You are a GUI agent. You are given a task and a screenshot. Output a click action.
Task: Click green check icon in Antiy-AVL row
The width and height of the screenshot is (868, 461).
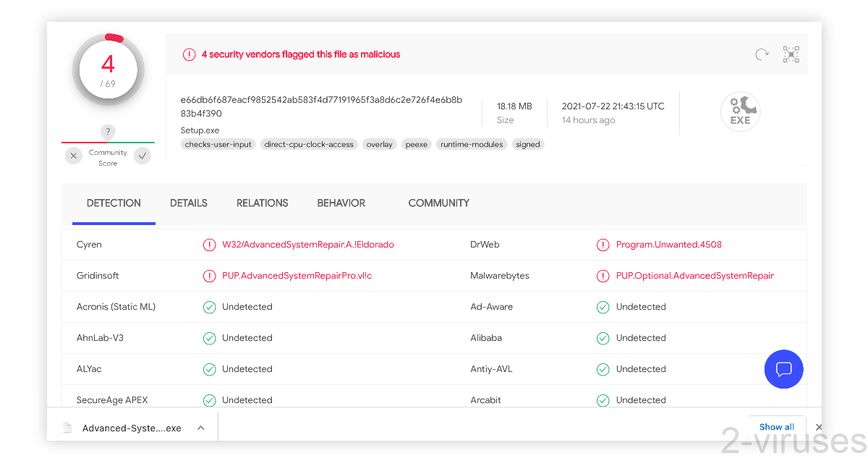603,369
